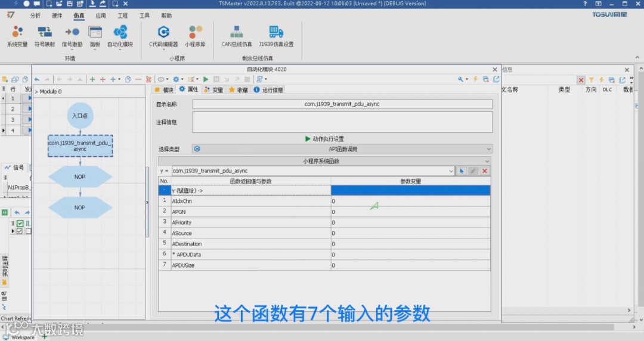Image resolution: width=644 pixels, height=341 pixels.
Task: Click the red X clear-function button
Action: [485, 171]
